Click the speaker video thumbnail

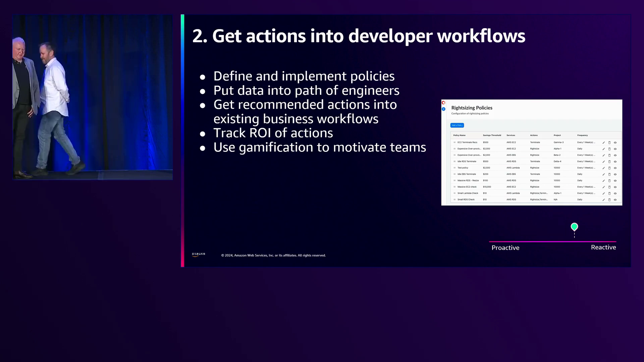93,97
